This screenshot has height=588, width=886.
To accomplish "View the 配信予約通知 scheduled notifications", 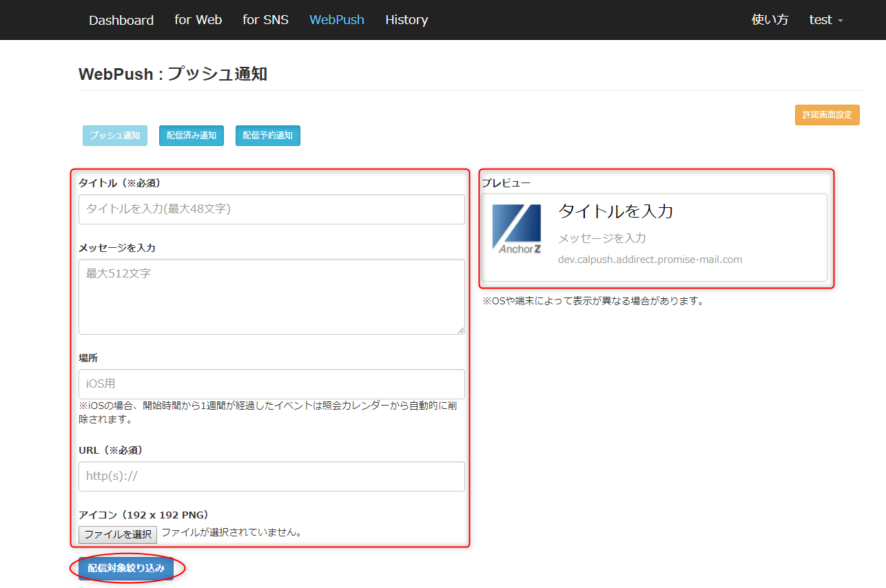I will tap(268, 136).
